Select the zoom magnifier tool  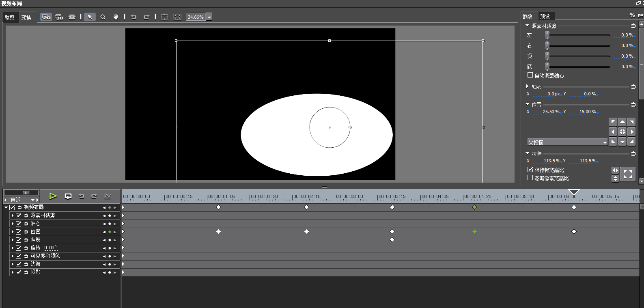[x=103, y=17]
